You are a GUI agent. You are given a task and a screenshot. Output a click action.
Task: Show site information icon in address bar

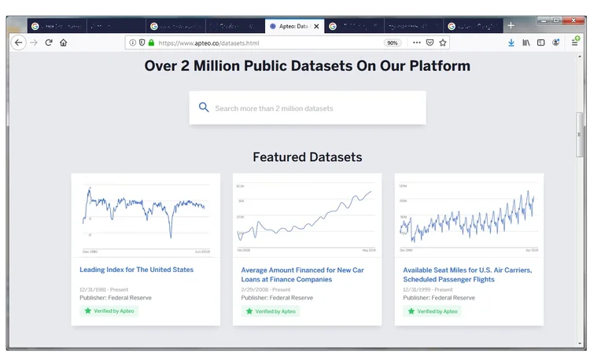132,43
